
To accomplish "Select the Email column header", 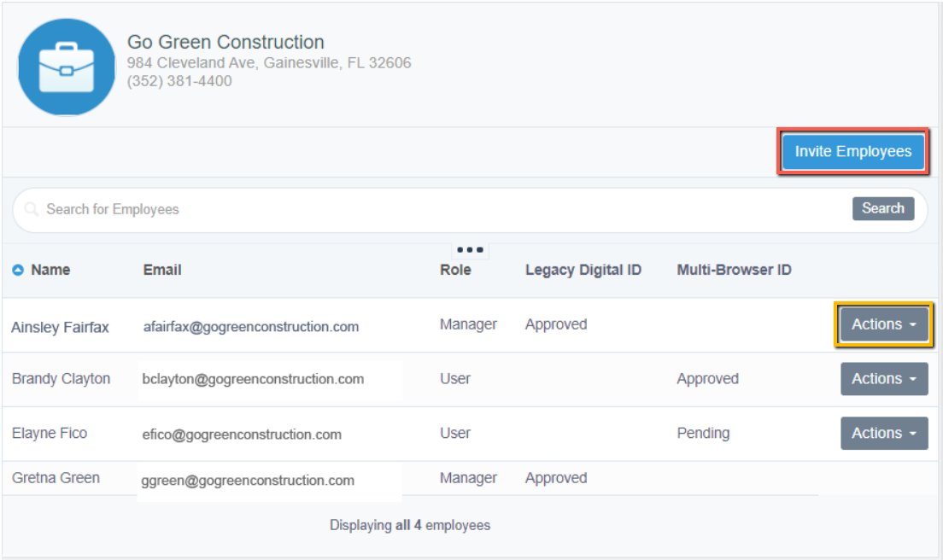I will [x=162, y=270].
